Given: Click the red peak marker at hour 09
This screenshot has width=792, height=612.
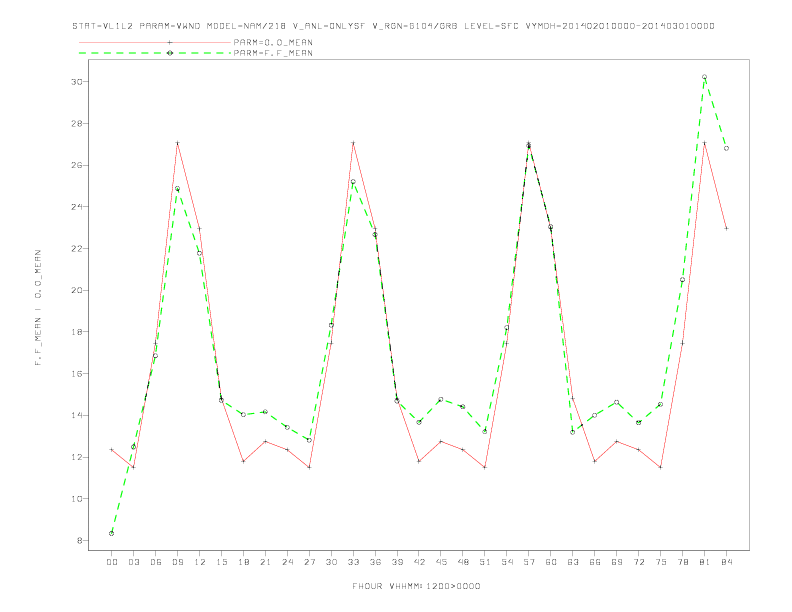Looking at the screenshot, I should (x=177, y=143).
